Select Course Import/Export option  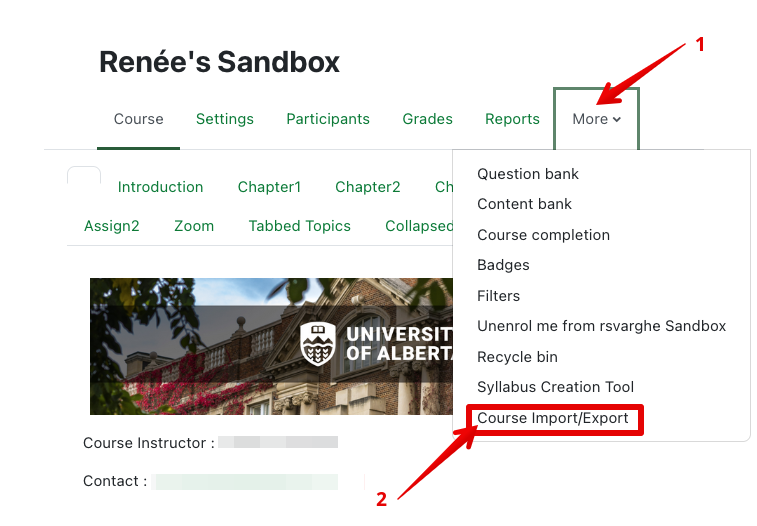[553, 418]
